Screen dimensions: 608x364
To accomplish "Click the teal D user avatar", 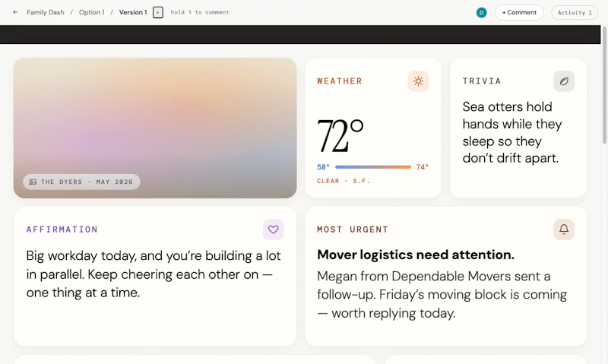I will (481, 13).
